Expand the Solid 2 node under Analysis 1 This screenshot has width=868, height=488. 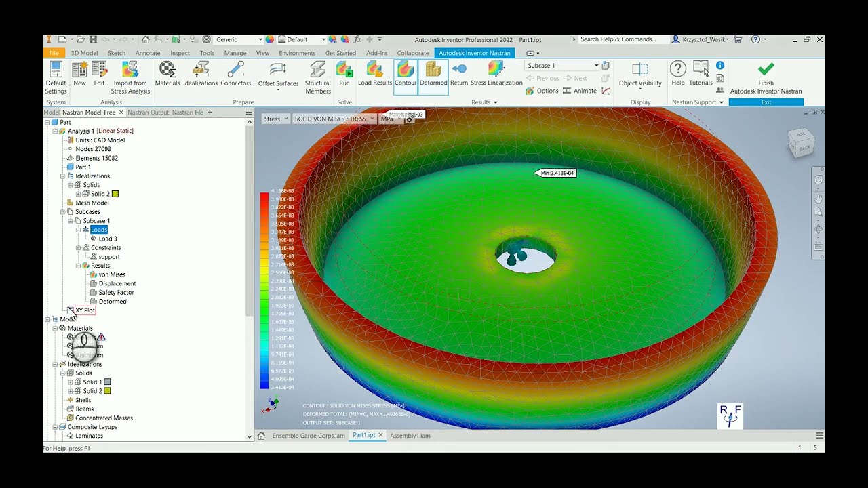(78, 194)
